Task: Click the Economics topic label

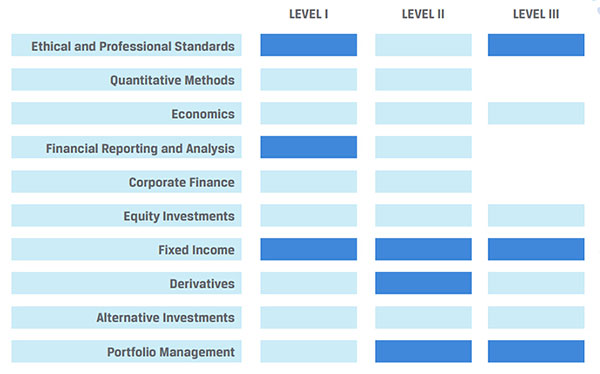Action: coord(126,113)
